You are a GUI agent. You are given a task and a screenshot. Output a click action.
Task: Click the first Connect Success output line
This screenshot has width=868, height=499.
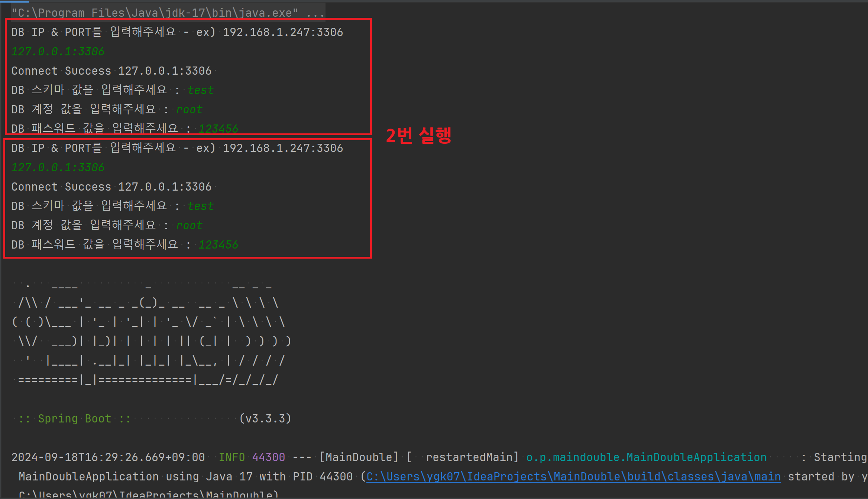tap(111, 71)
